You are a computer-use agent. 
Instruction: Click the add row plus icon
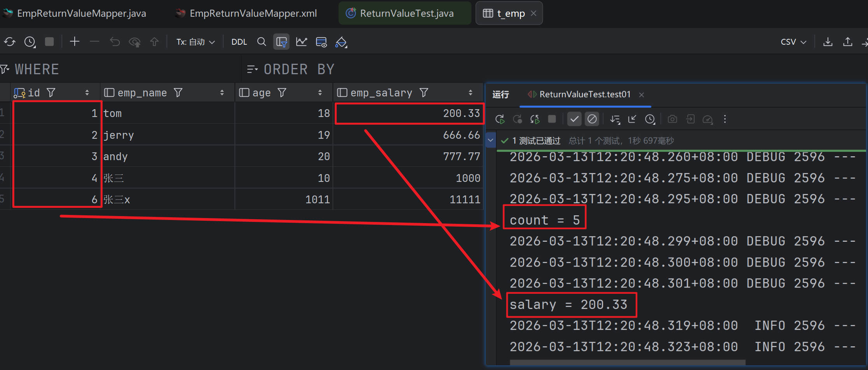tap(74, 42)
